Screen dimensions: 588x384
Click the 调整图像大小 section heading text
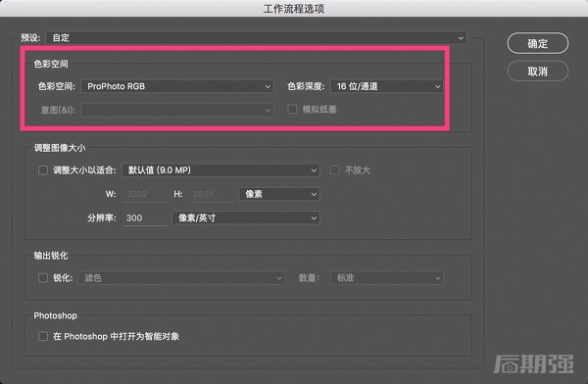click(60, 148)
